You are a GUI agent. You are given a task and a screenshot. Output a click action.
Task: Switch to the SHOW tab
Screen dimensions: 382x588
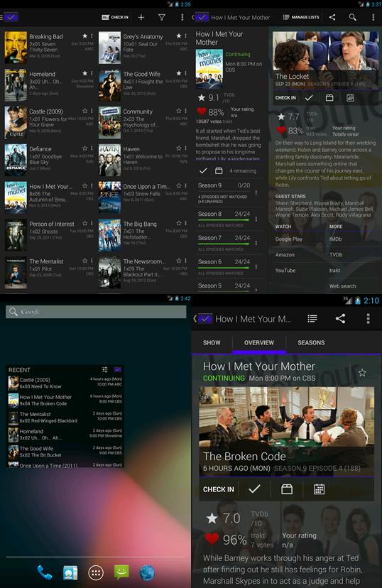coord(212,342)
